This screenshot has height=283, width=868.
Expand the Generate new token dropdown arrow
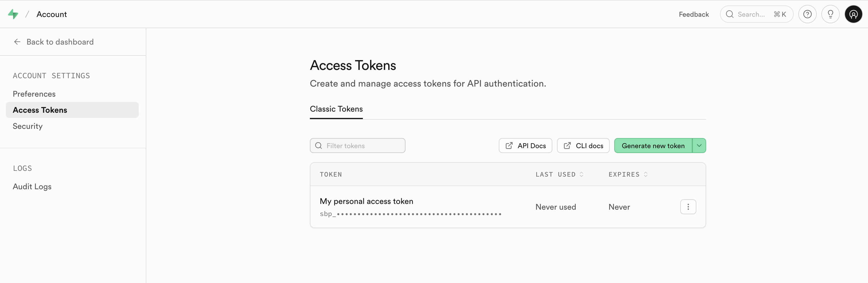pyautogui.click(x=699, y=146)
